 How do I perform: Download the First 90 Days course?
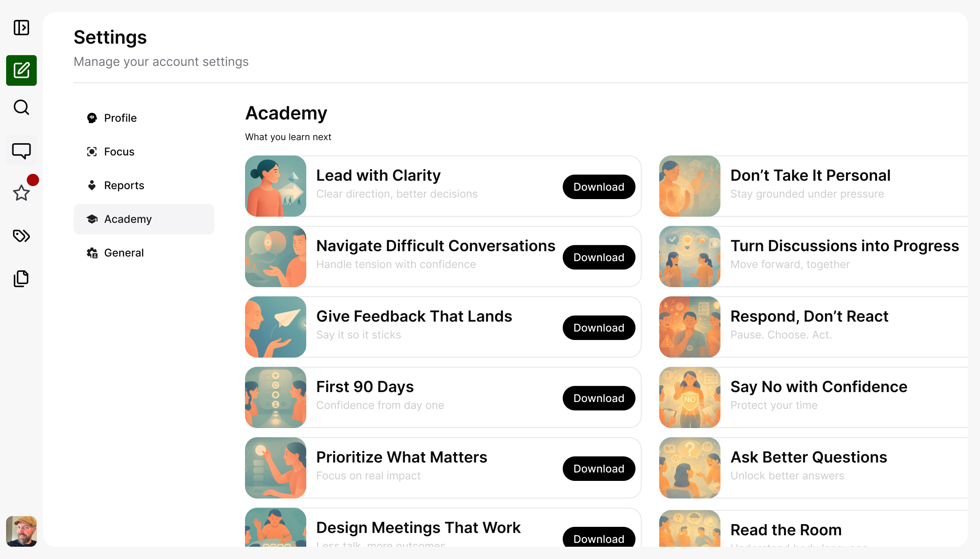click(x=598, y=398)
